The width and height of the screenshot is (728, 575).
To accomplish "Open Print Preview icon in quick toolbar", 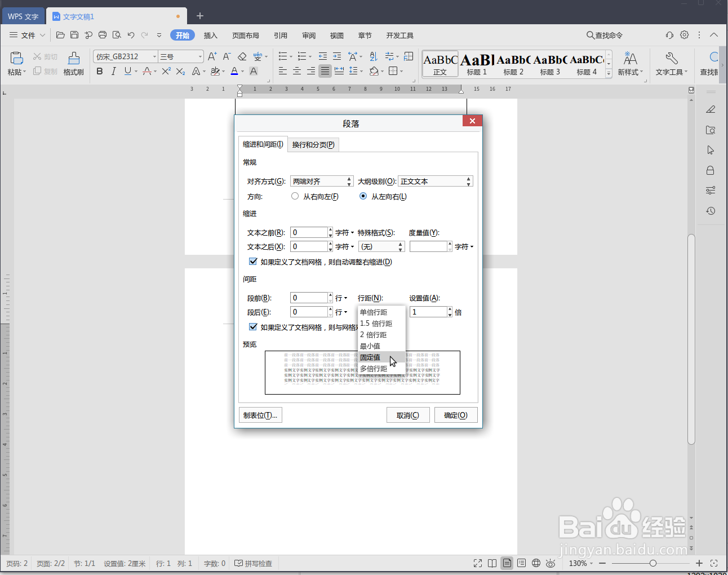I will (x=117, y=35).
